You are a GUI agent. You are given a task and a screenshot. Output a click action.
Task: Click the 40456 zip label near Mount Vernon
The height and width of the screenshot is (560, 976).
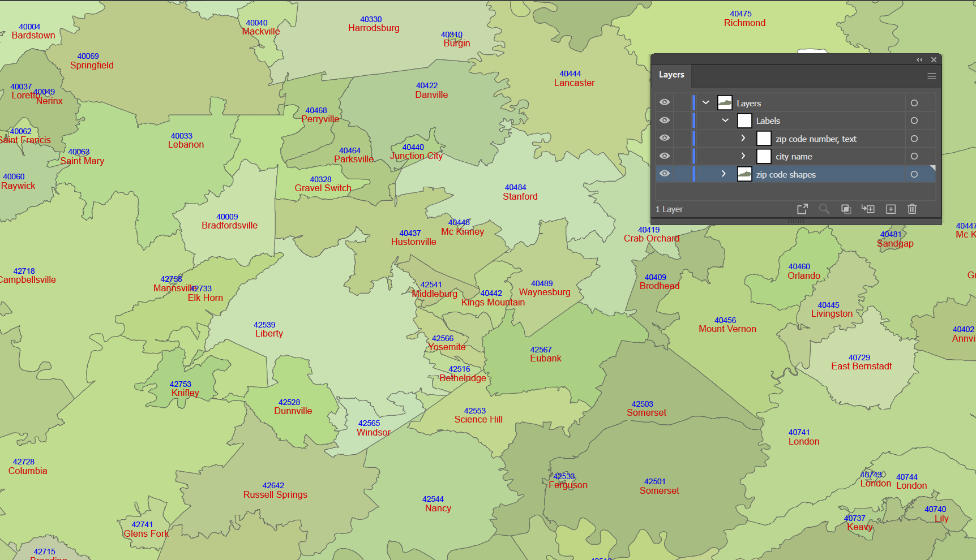point(725,320)
